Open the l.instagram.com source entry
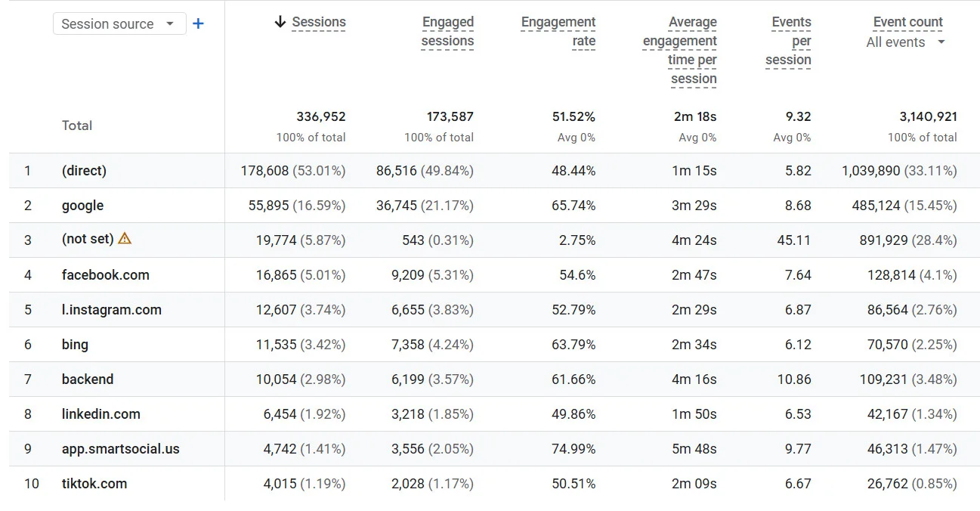Image resolution: width=980 pixels, height=511 pixels. [x=111, y=309]
